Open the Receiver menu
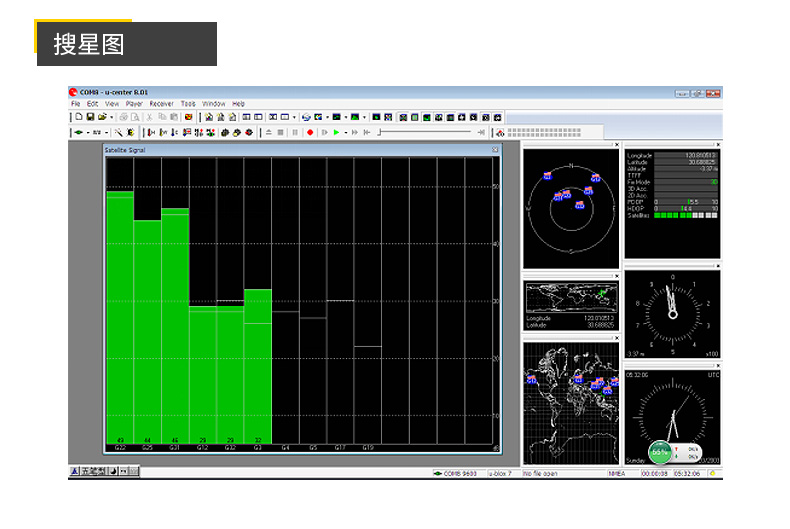 pos(161,103)
